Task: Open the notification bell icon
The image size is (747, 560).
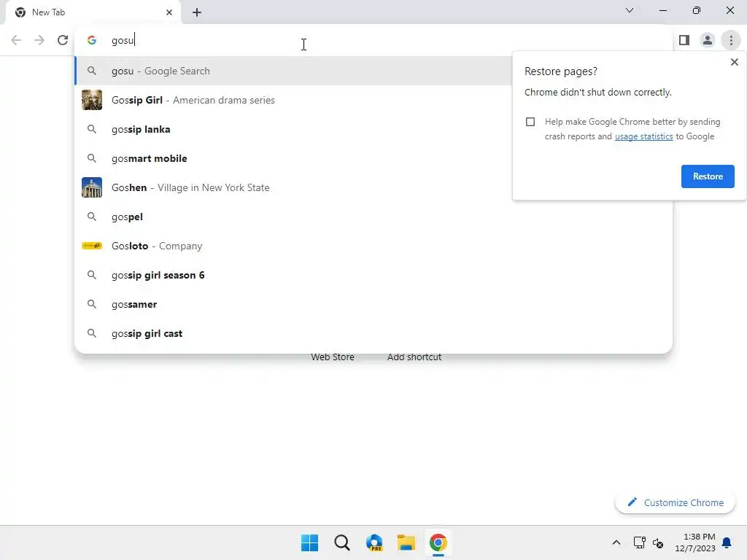Action: tap(727, 542)
